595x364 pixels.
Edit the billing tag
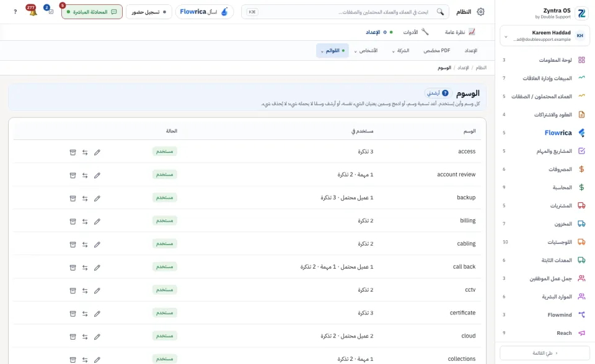(97, 222)
